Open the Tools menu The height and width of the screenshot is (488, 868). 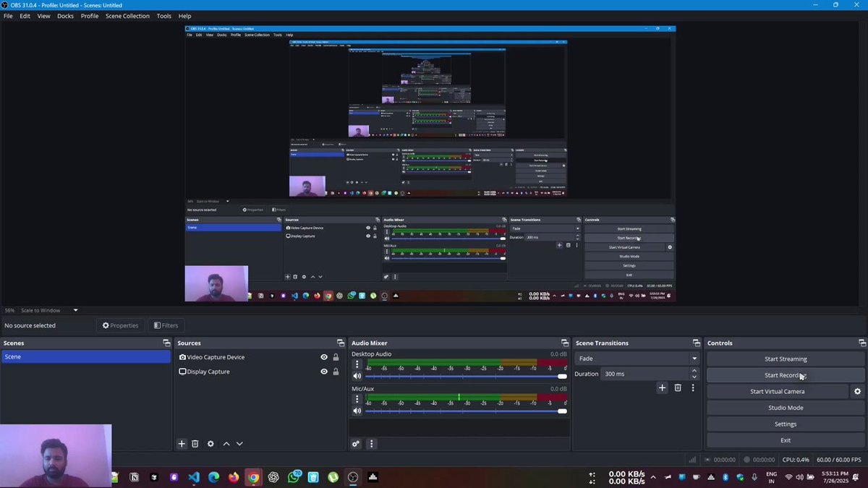(164, 16)
